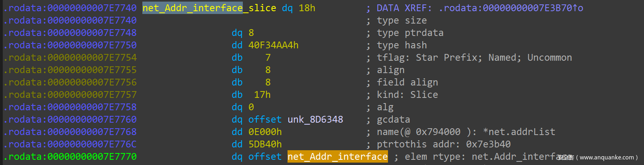
Task: Select the address .rodata:00000000007E7760
Action: pyautogui.click(x=70, y=119)
